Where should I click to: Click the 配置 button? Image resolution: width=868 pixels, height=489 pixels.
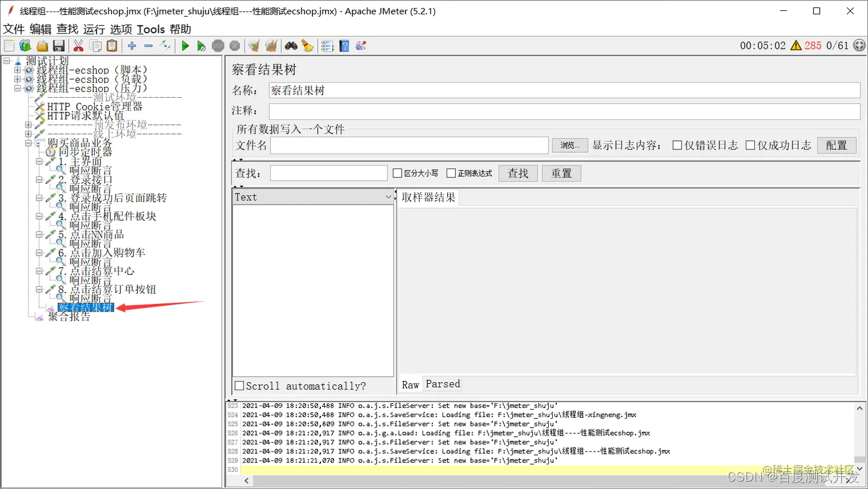pos(836,145)
